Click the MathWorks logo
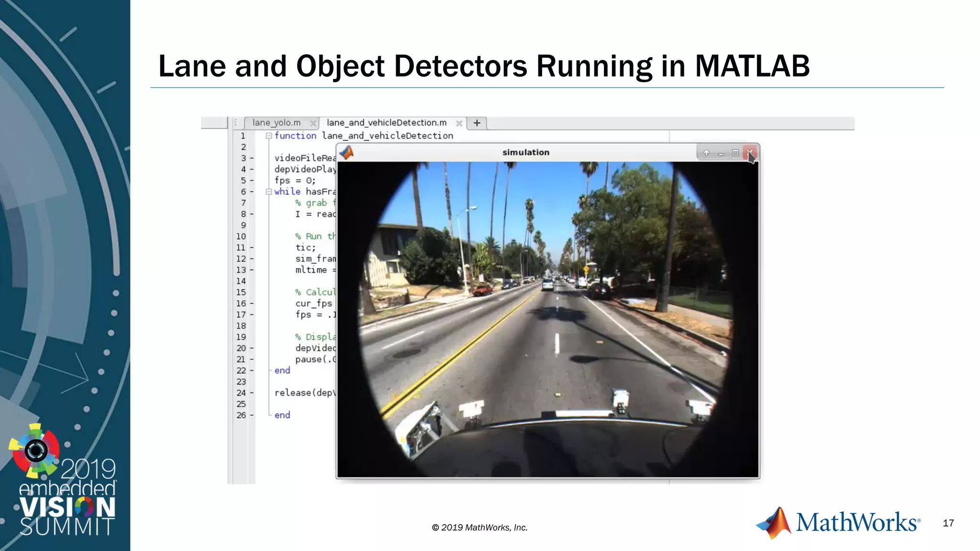The image size is (980, 551). 838,522
